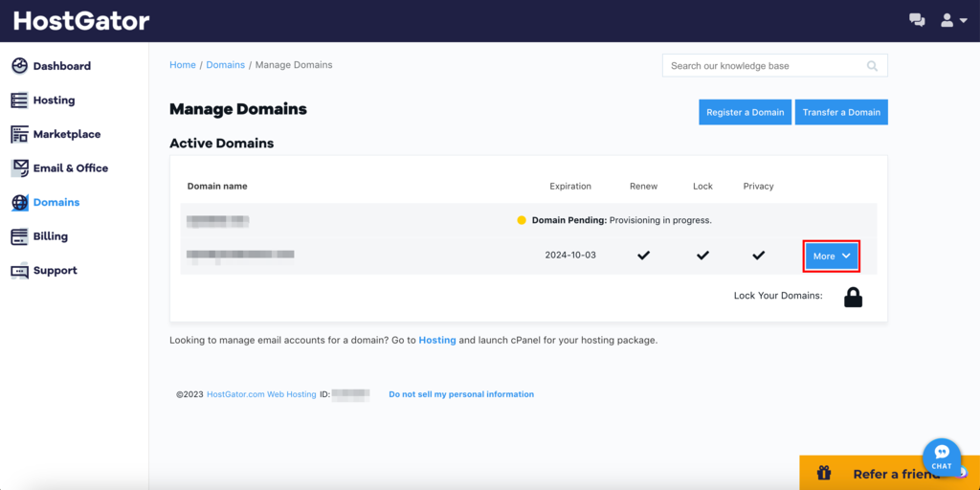980x490 pixels.
Task: Open the Domains sidebar menu item
Action: point(56,203)
